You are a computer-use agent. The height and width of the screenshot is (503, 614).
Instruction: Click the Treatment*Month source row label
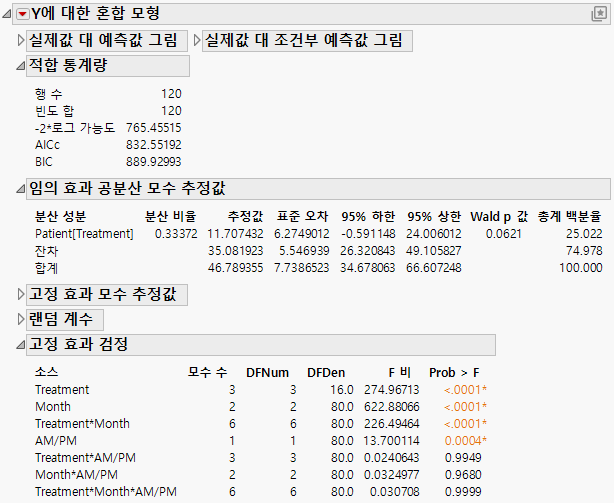click(82, 424)
